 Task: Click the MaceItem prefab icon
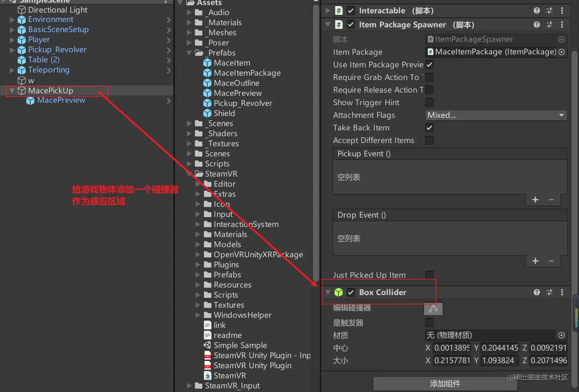pos(207,63)
